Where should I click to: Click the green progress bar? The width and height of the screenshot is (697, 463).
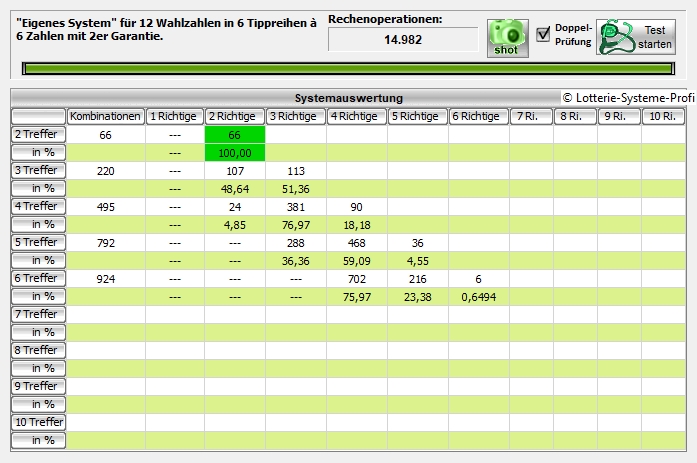[x=348, y=68]
